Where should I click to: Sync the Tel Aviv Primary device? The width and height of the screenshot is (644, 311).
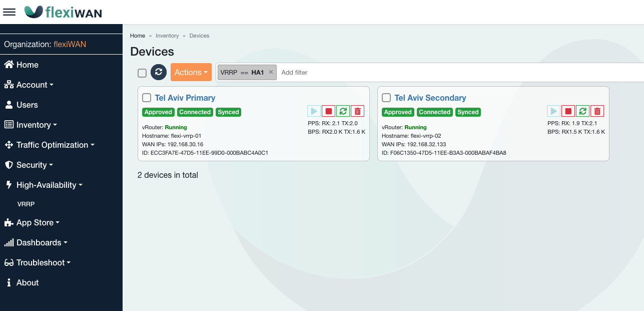(343, 111)
